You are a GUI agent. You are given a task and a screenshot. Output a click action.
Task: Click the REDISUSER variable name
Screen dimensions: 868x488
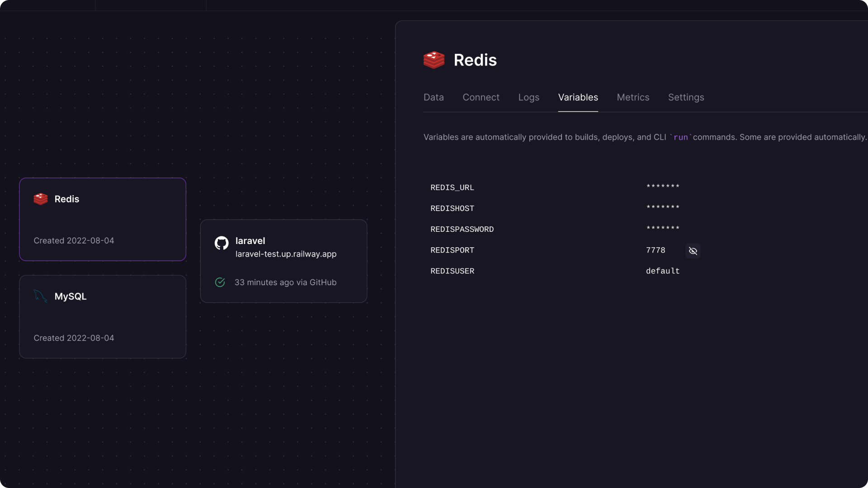pyautogui.click(x=452, y=271)
